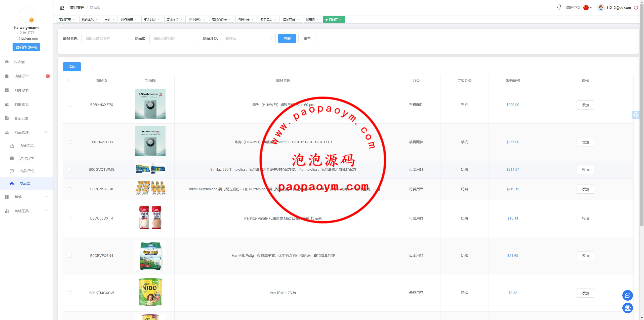Click the 查询 search button
The width and height of the screenshot is (644, 320).
click(287, 39)
